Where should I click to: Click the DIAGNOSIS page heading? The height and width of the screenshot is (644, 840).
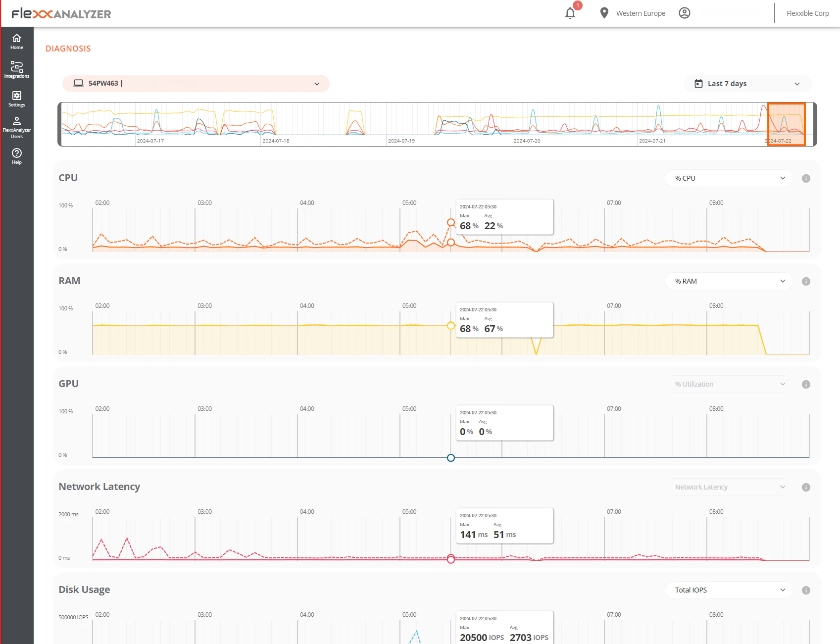pyautogui.click(x=68, y=48)
